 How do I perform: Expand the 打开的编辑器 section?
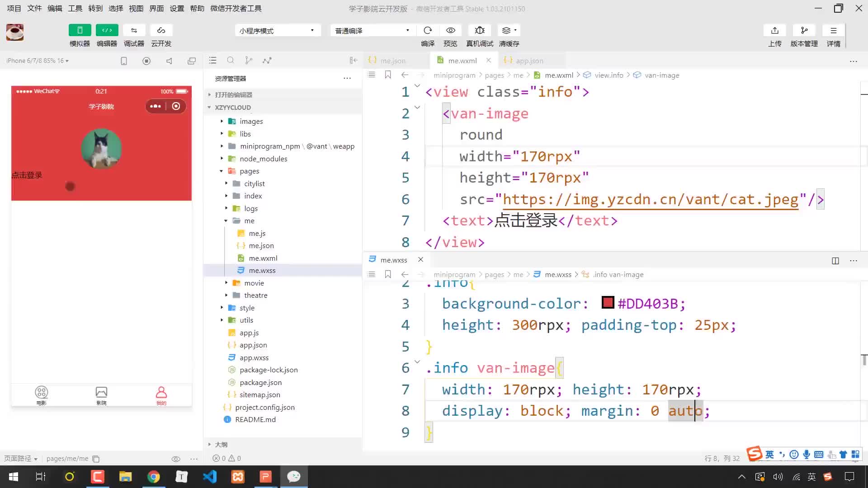[x=283, y=94]
